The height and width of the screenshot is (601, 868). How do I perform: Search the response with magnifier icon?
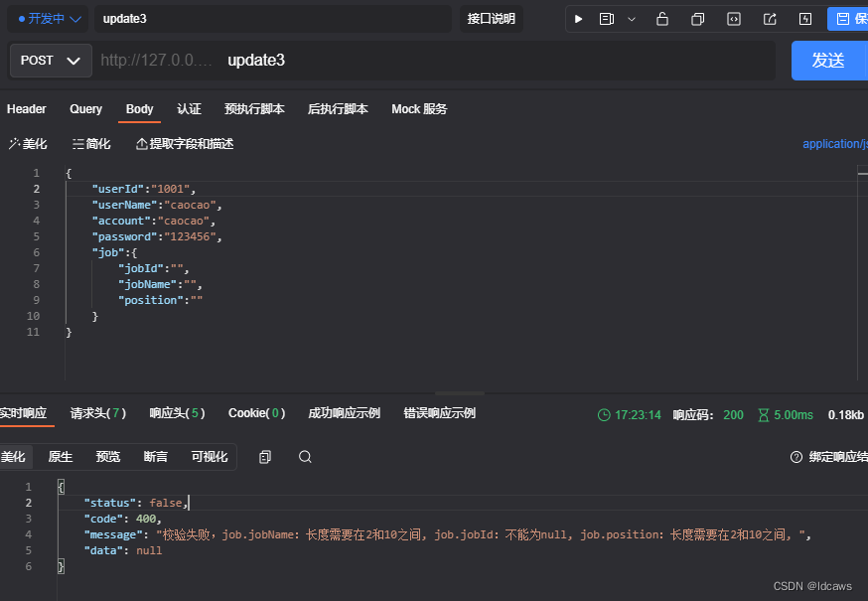coord(305,457)
